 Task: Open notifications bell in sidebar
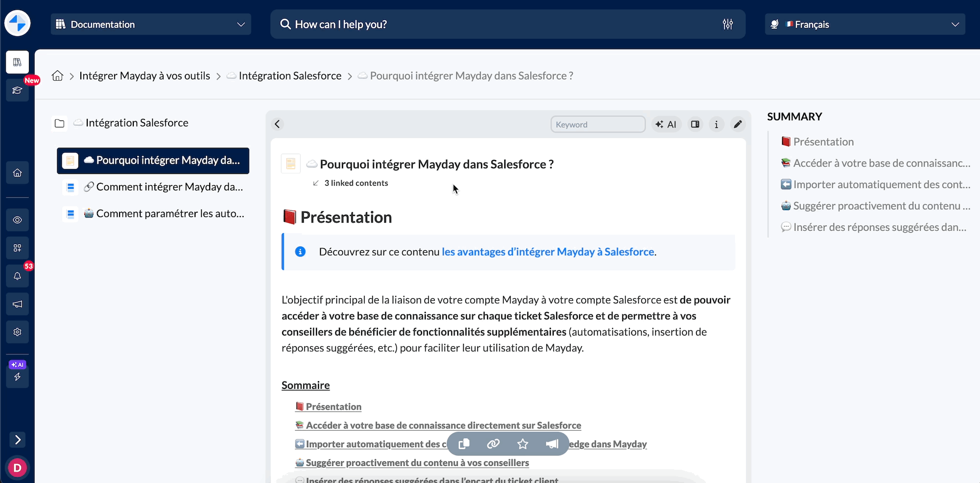(18, 276)
